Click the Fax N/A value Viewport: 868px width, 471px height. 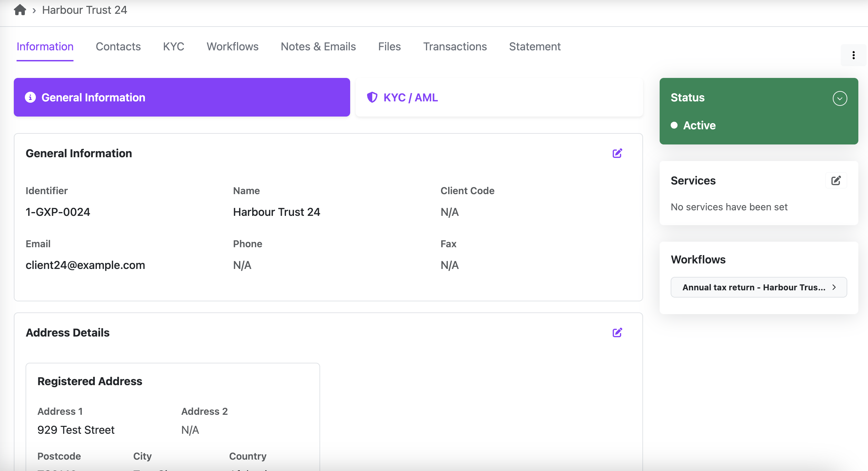[450, 265]
